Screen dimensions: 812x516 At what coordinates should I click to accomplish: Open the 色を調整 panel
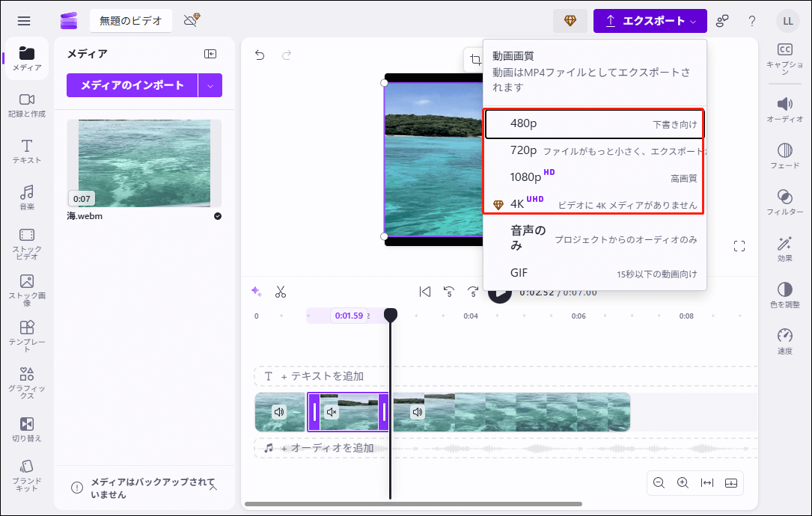[785, 293]
